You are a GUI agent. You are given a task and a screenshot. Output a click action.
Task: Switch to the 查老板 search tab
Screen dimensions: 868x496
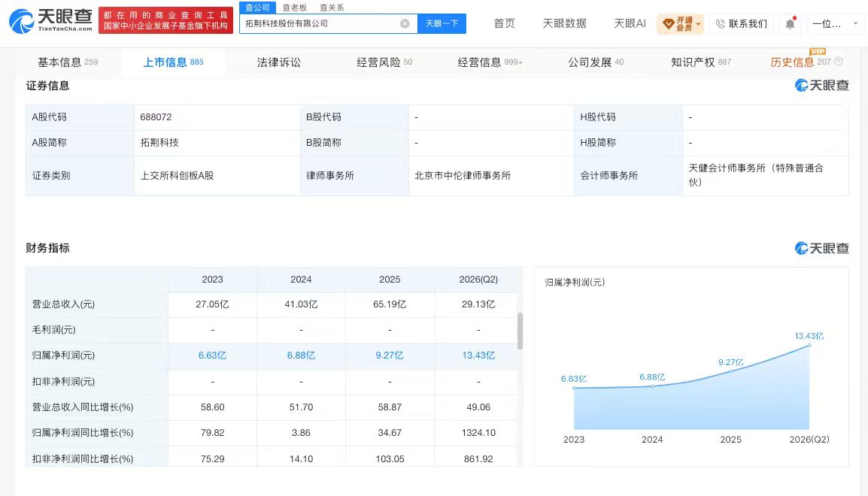pyautogui.click(x=295, y=8)
